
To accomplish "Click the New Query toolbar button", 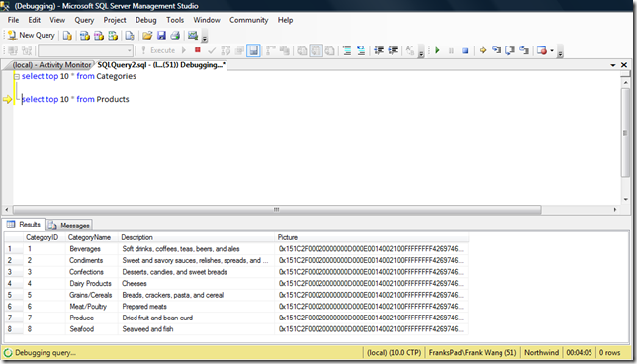I will [x=32, y=36].
